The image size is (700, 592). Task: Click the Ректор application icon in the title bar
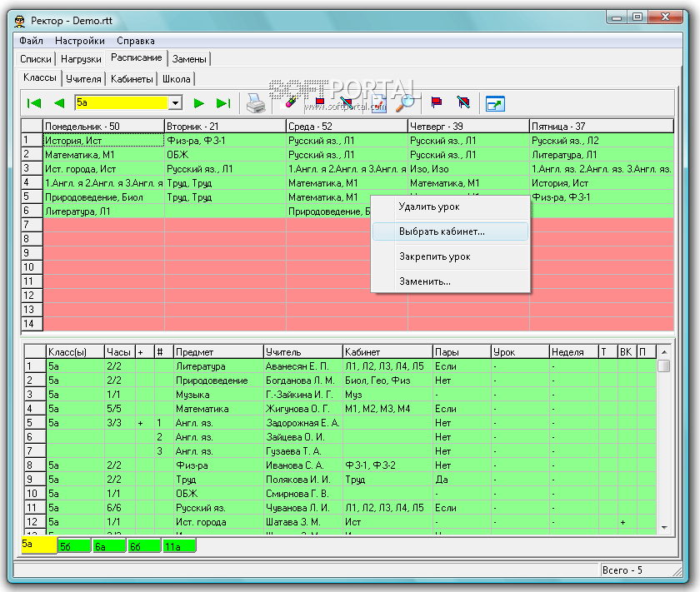point(20,21)
